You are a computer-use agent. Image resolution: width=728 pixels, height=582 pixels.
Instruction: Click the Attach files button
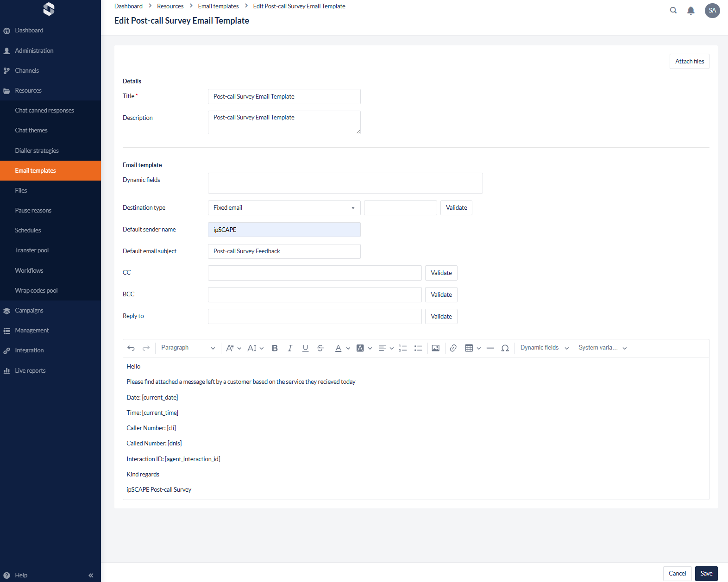(x=689, y=62)
